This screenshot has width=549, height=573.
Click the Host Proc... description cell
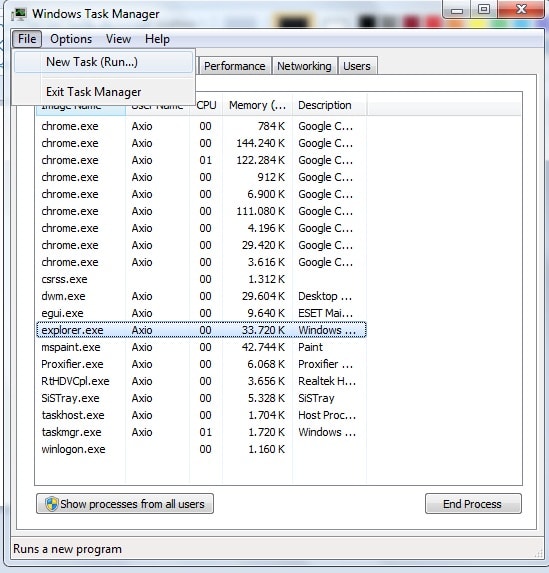point(327,415)
